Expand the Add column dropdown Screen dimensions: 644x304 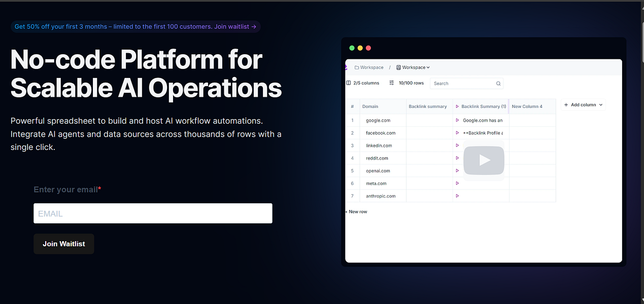(583, 105)
